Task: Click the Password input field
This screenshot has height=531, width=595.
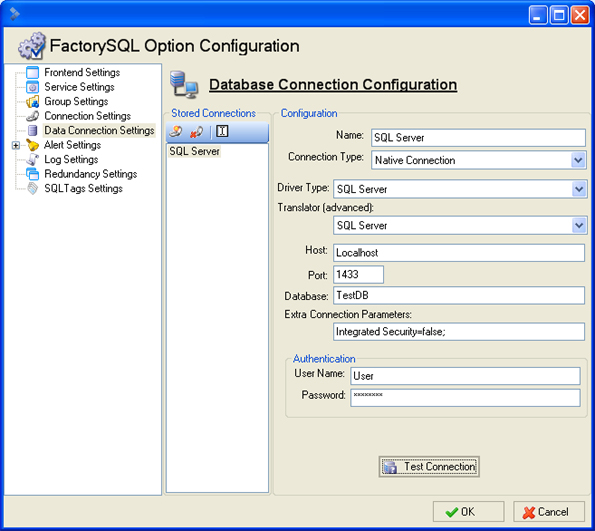Action: coord(465,397)
